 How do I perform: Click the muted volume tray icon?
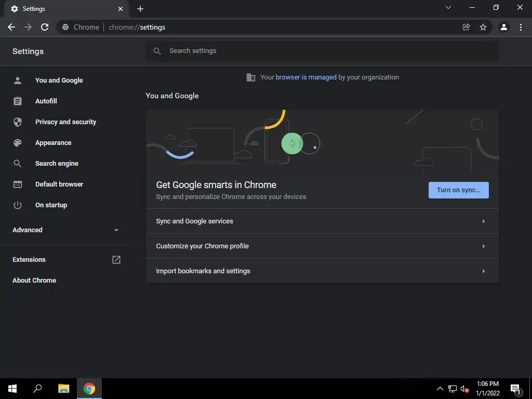pos(464,389)
